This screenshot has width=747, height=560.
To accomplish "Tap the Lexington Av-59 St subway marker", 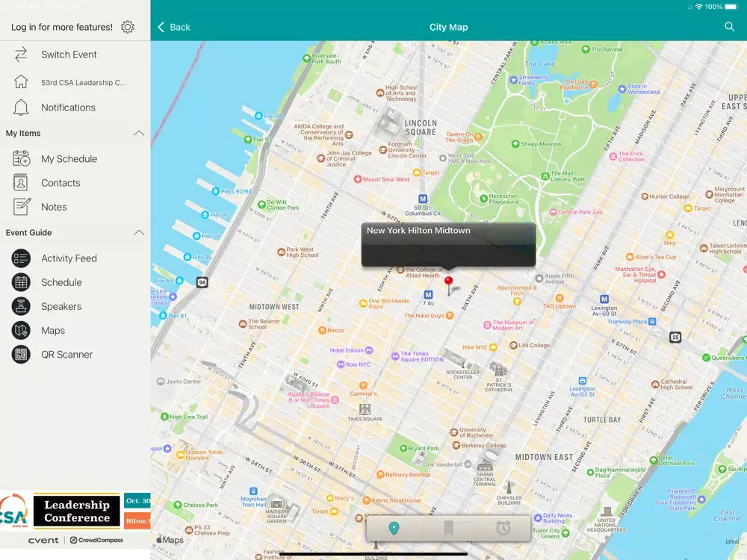I will pyautogui.click(x=604, y=299).
